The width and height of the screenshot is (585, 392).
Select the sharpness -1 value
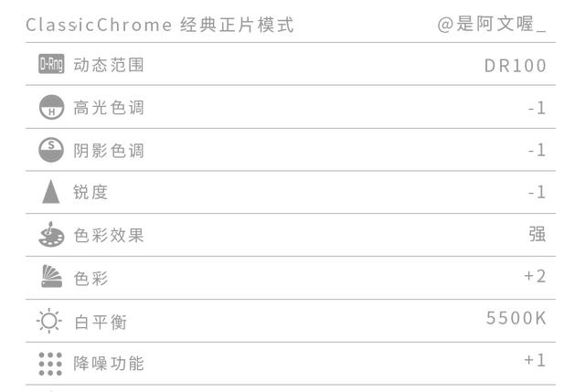pos(537,192)
